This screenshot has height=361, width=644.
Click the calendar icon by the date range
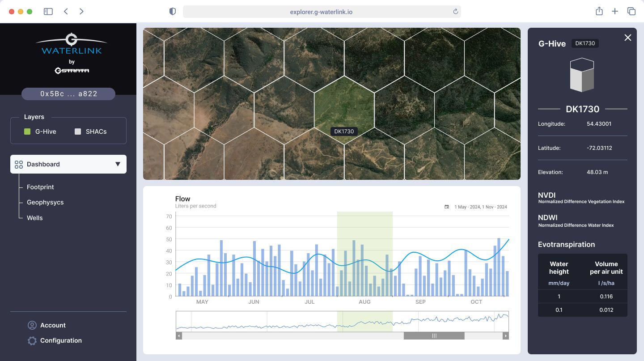447,207
